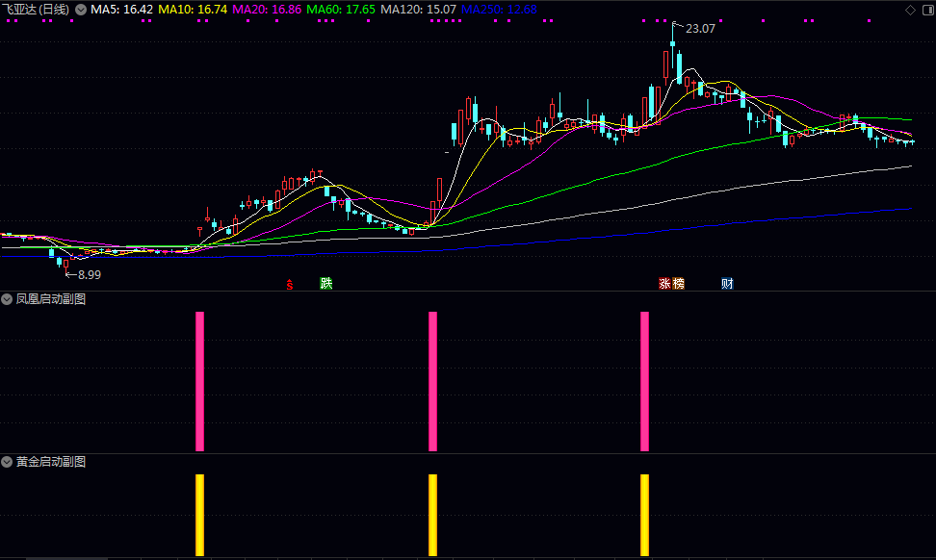Click the 8.99 low price label
The height and width of the screenshot is (560, 936).
[x=89, y=274]
